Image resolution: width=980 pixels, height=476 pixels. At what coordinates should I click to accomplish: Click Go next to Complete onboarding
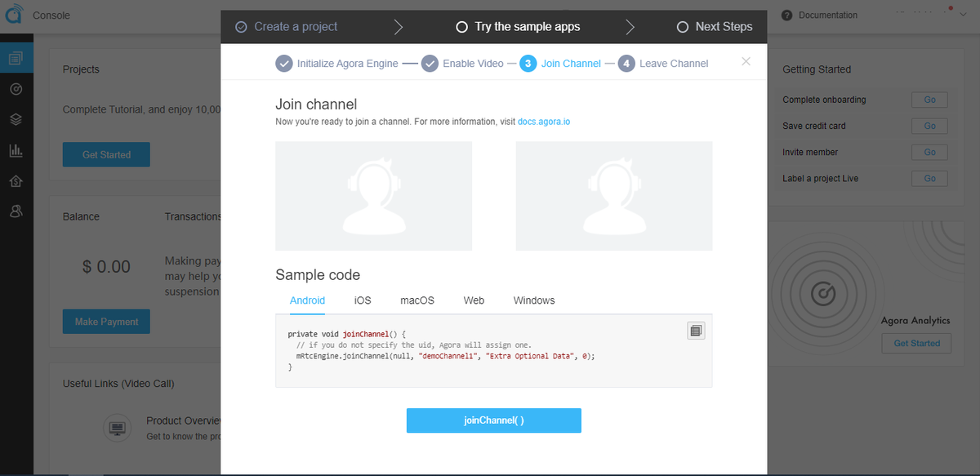(929, 100)
